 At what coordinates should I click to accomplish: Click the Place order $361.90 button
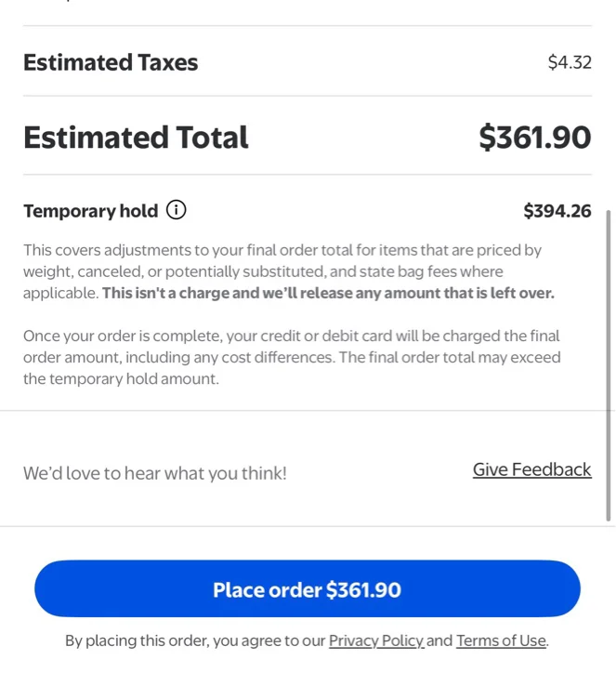tap(308, 588)
